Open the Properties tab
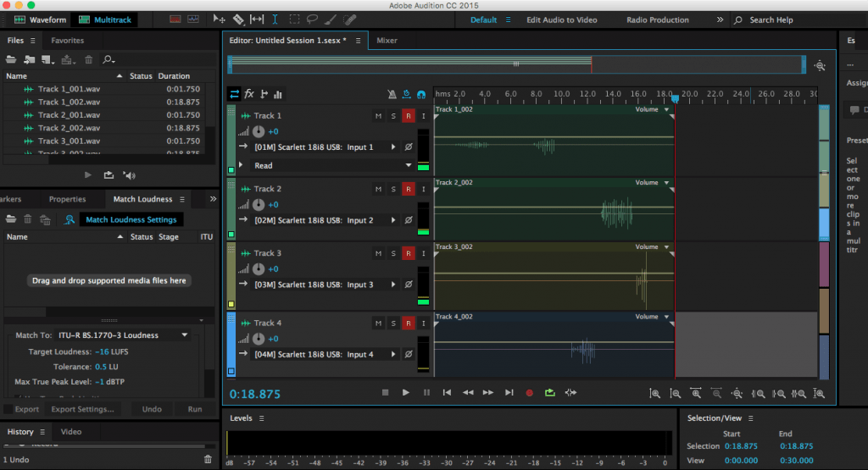The height and width of the screenshot is (470, 868). tap(67, 199)
